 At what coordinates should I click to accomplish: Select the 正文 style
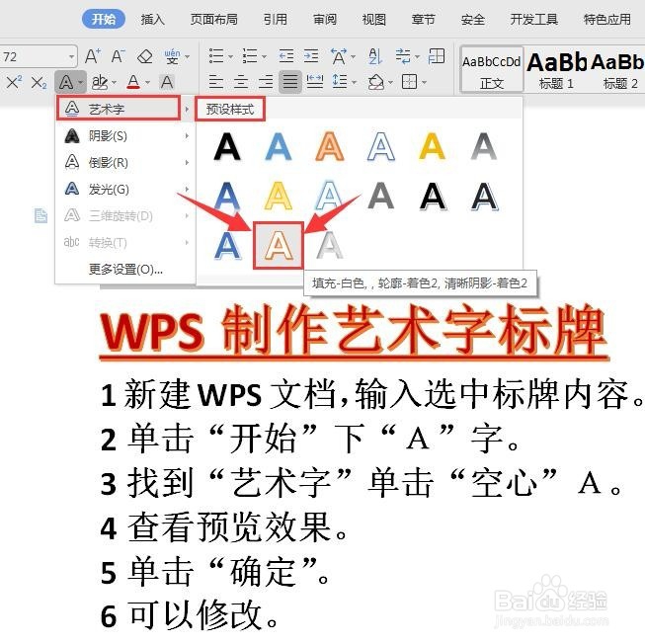coord(492,69)
